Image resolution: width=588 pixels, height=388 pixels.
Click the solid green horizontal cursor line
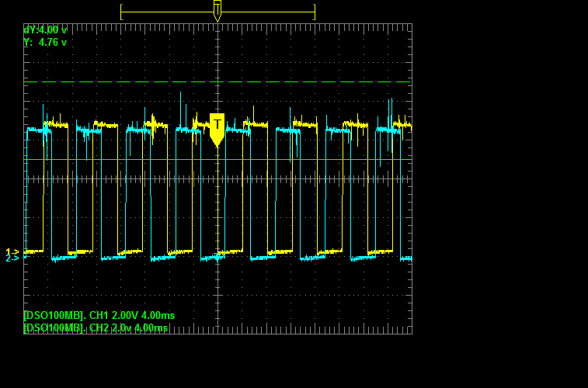coord(311,160)
